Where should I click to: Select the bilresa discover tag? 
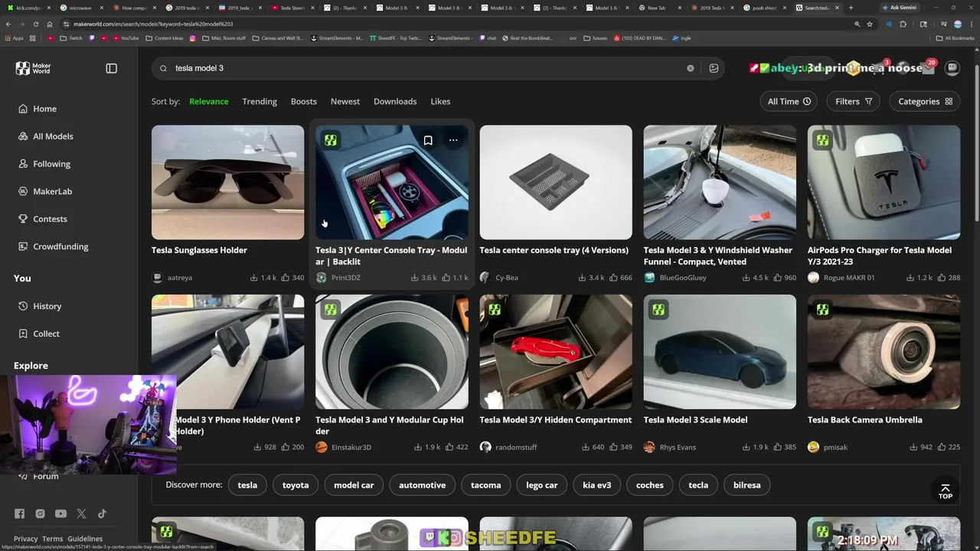click(747, 485)
